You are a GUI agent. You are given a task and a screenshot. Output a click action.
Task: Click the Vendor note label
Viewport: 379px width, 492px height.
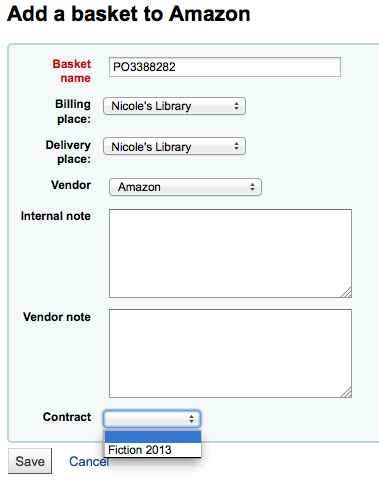[57, 317]
